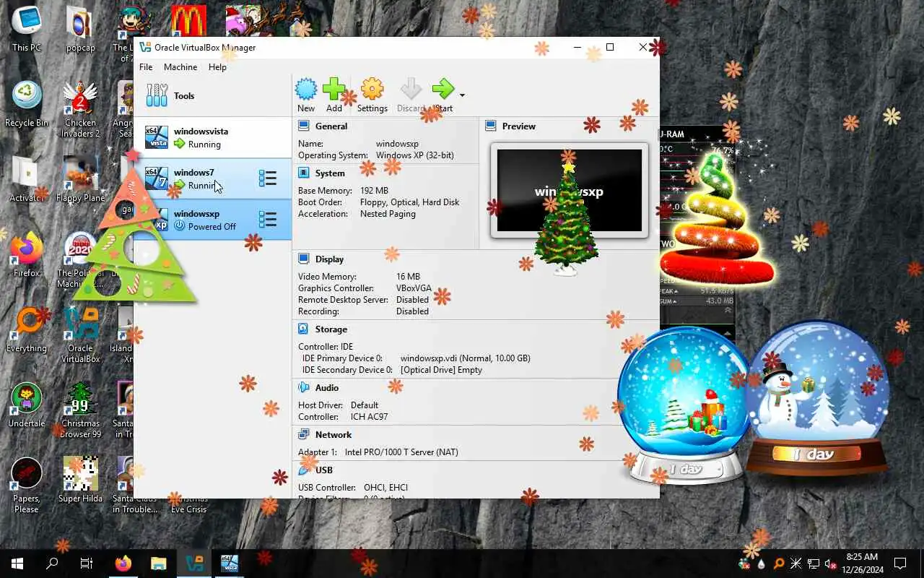Select the Recycle Bin desktop icon
The image size is (924, 578).
point(27,105)
